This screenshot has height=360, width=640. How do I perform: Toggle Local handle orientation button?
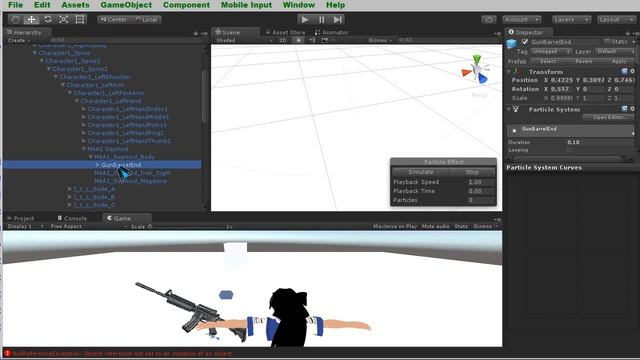146,19
